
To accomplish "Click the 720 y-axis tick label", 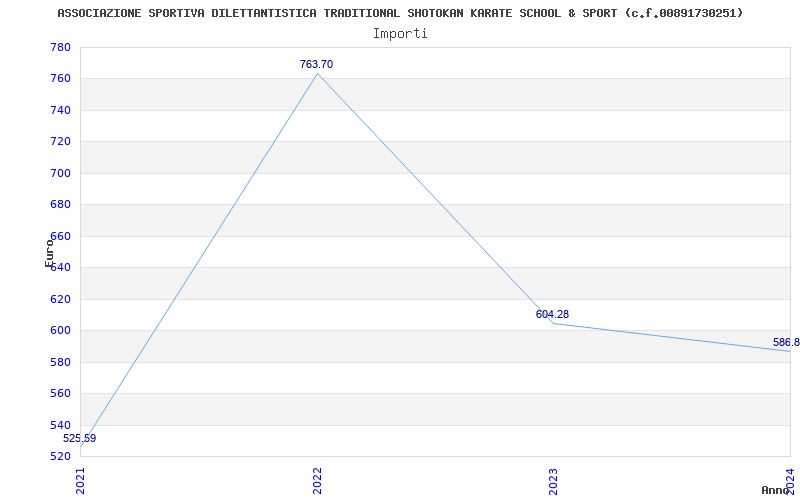I will 60,142.
